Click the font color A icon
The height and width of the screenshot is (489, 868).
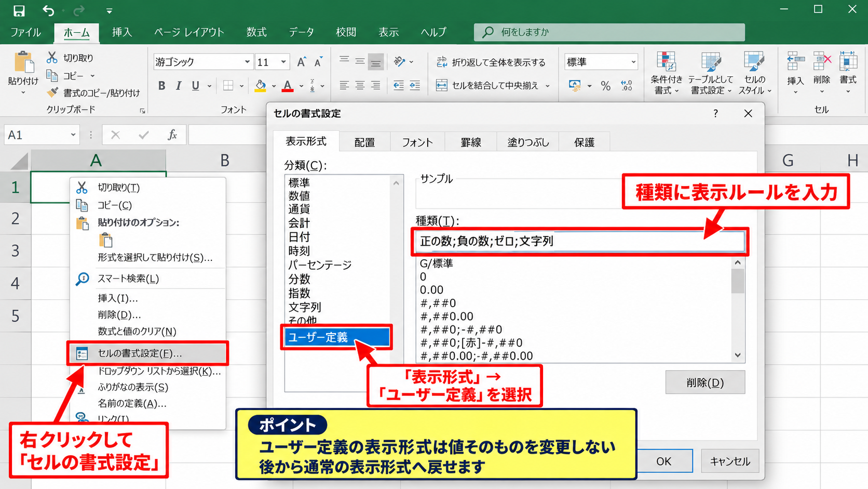click(288, 86)
